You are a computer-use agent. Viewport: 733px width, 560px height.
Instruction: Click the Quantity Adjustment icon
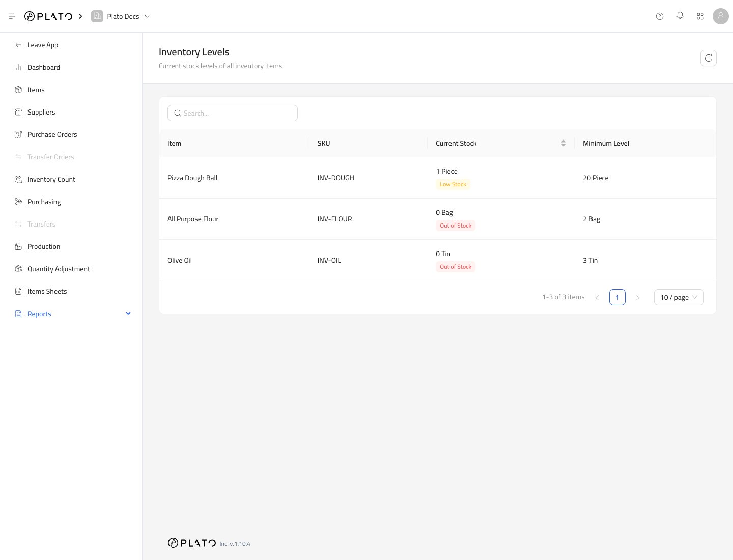(x=18, y=269)
